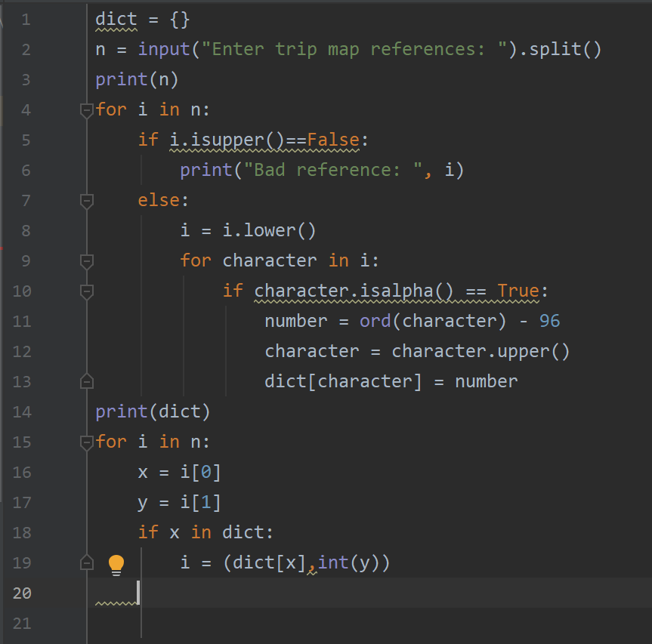Collapse the 'for i in n' loop at line 4
This screenshot has height=644, width=652.
(x=86, y=110)
